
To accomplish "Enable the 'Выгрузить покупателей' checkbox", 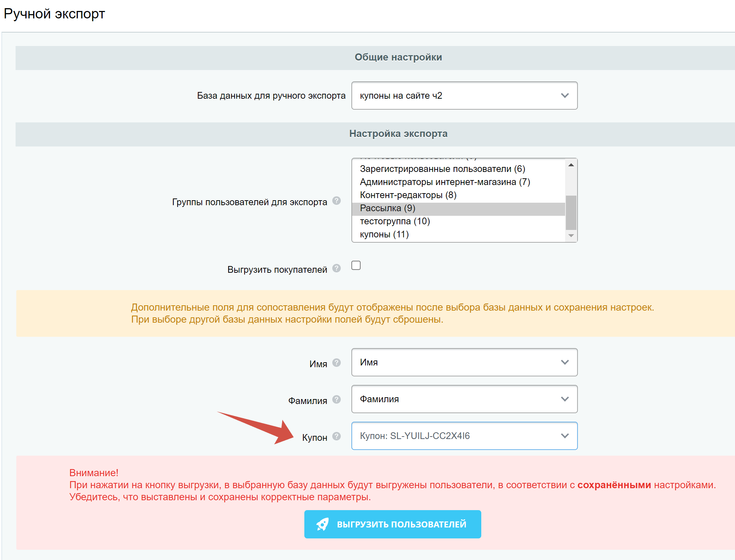I will coord(356,265).
